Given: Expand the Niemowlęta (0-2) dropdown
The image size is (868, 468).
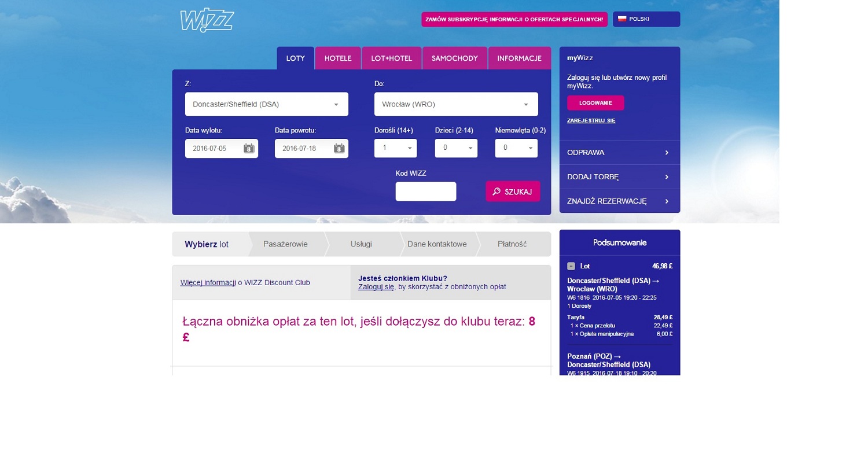Looking at the screenshot, I should [x=516, y=148].
